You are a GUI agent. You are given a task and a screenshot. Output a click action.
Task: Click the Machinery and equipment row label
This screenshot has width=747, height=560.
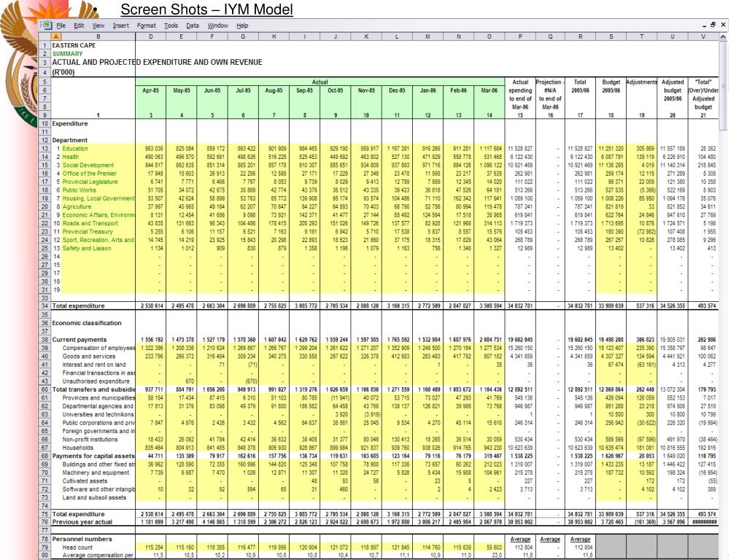[96, 472]
